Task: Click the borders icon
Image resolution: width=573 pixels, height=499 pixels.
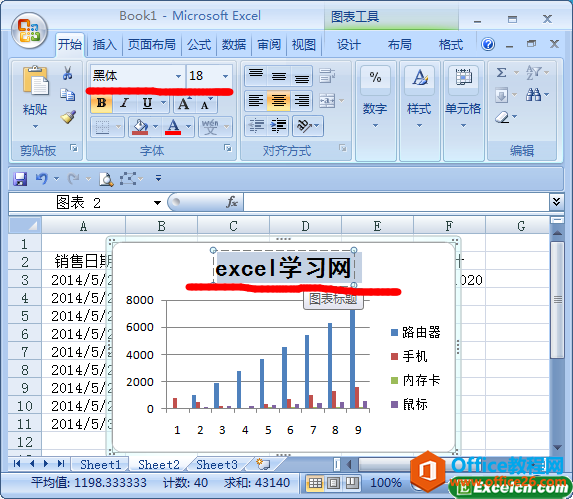Action: (103, 127)
